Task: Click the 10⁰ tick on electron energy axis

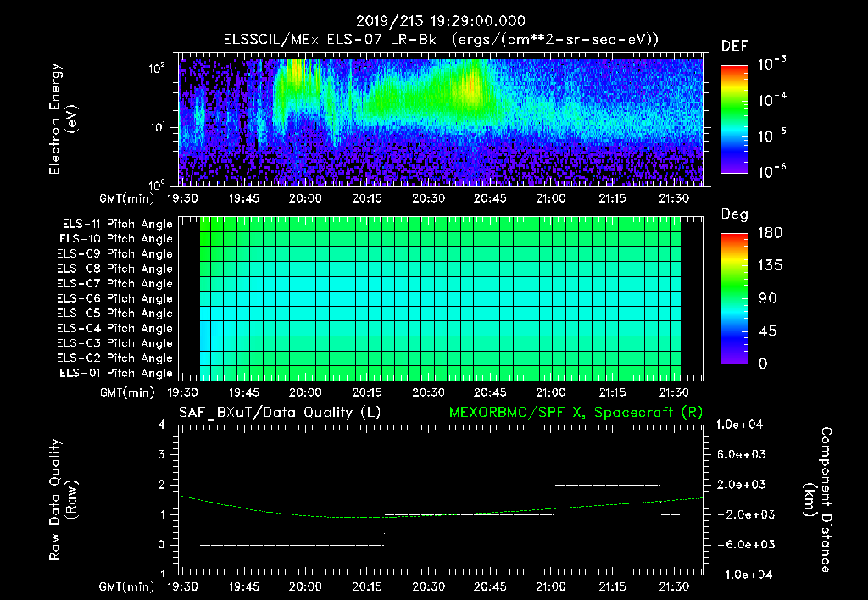Action: coord(157,184)
